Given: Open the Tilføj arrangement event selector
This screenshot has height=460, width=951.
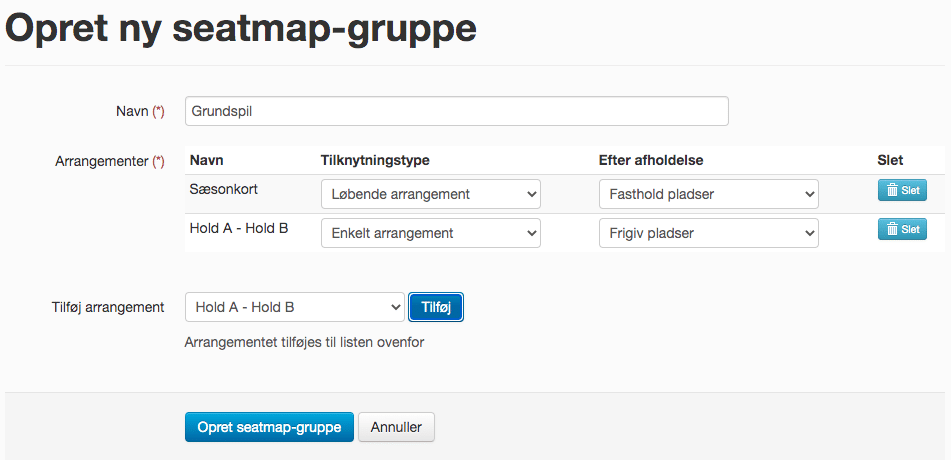Looking at the screenshot, I should pyautogui.click(x=295, y=307).
